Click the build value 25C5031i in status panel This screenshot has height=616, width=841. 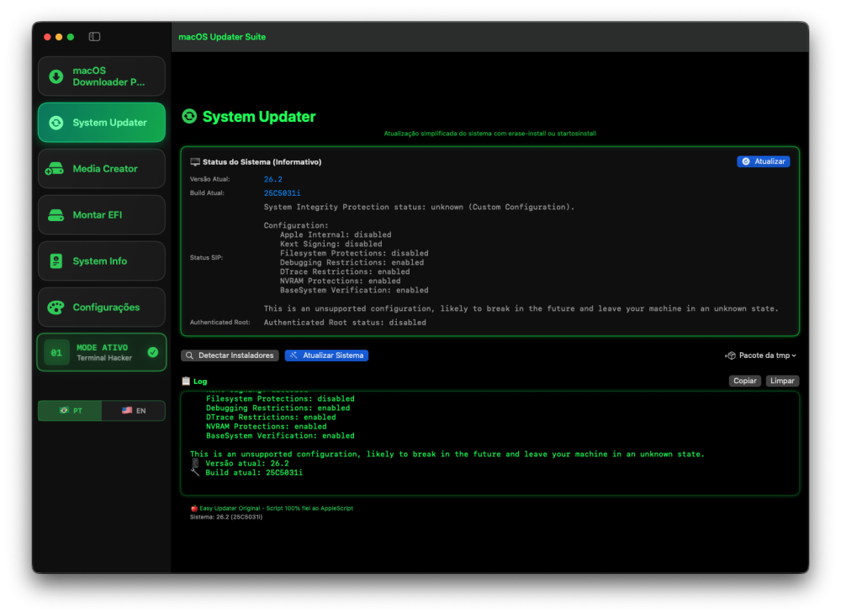pos(282,193)
